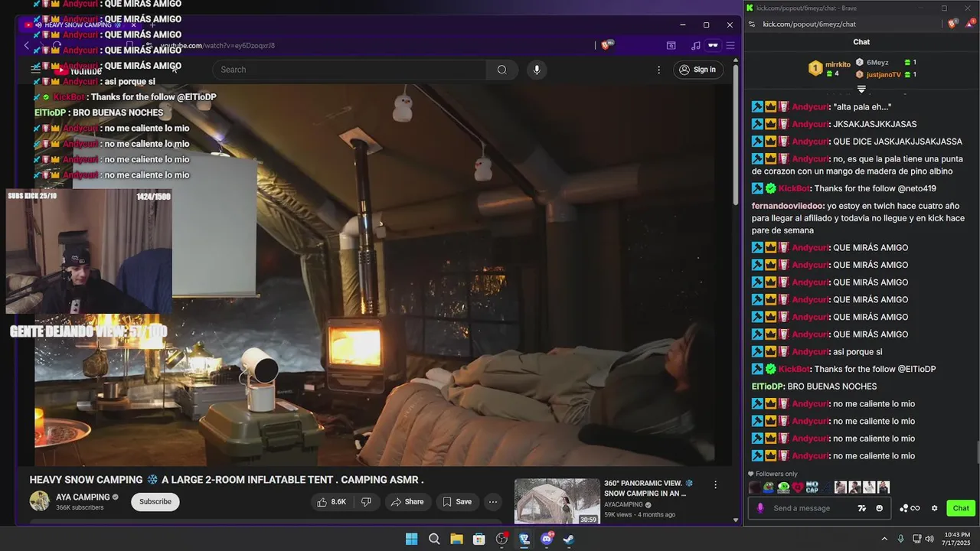Click the Sign in button on YouTube

(697, 70)
